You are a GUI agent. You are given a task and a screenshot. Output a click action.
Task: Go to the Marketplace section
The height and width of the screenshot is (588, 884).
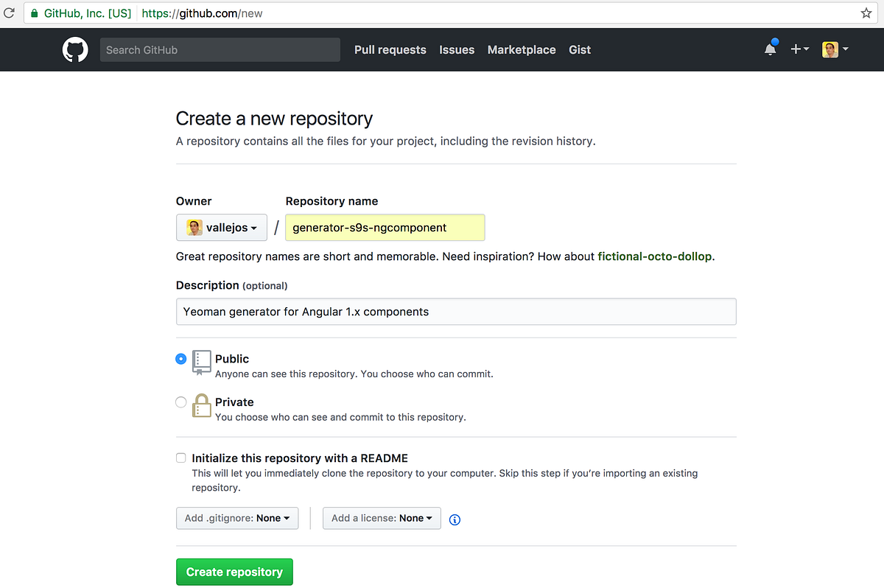point(522,49)
